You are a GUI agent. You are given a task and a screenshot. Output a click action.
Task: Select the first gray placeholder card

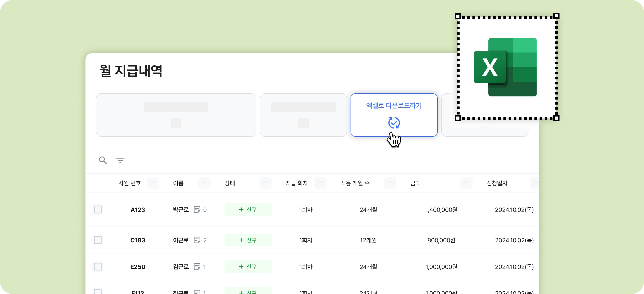click(x=176, y=115)
